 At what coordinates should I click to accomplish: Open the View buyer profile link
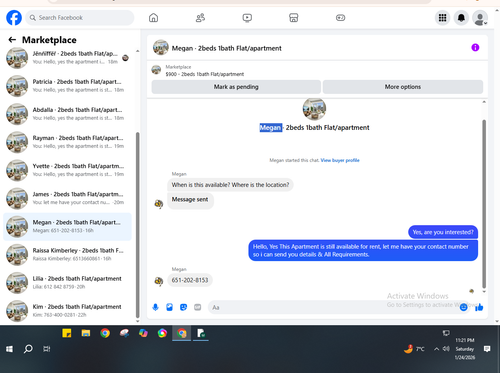340,160
